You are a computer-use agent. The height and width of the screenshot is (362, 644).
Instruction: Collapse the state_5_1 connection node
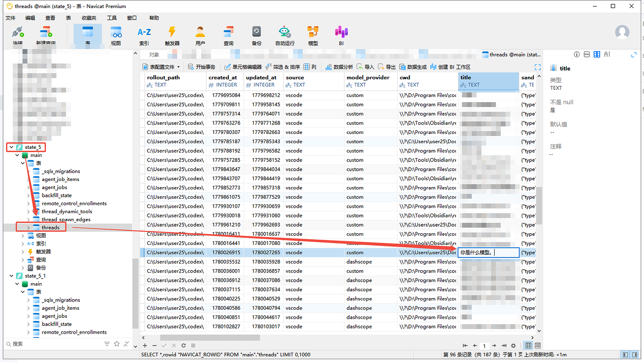[11, 276]
